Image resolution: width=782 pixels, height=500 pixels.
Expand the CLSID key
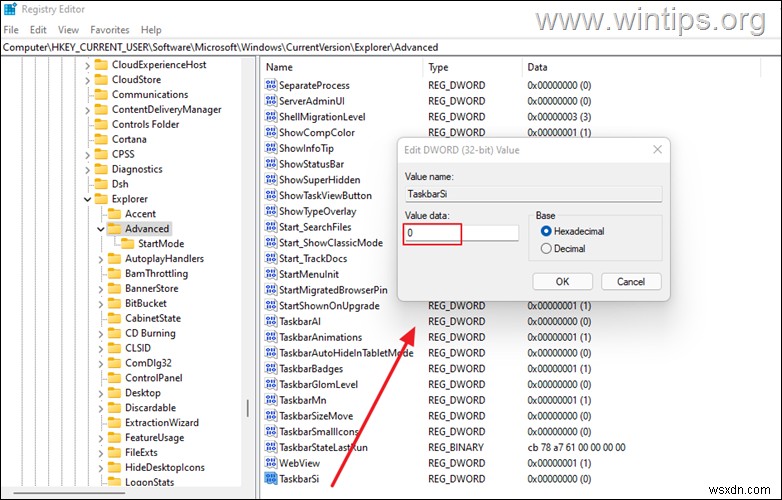click(101, 349)
